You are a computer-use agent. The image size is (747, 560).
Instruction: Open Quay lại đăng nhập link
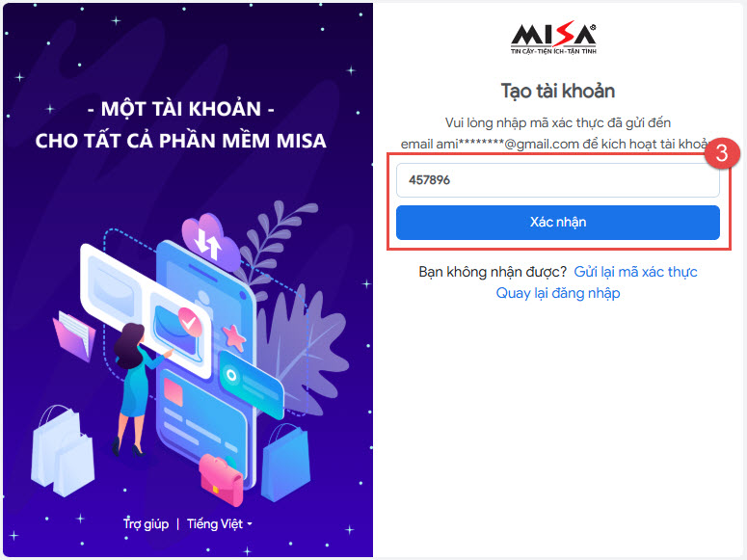pyautogui.click(x=558, y=293)
